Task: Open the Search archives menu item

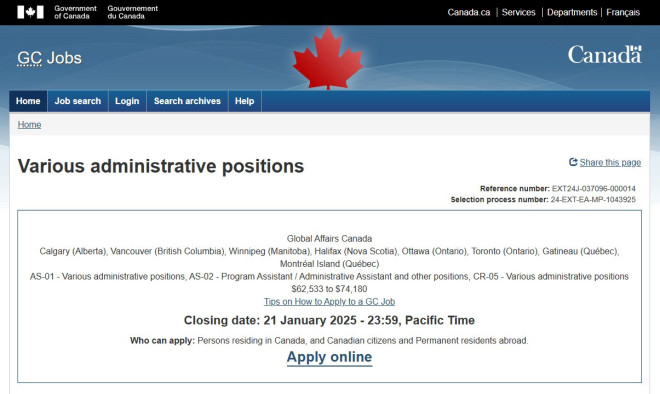Action: pos(187,101)
